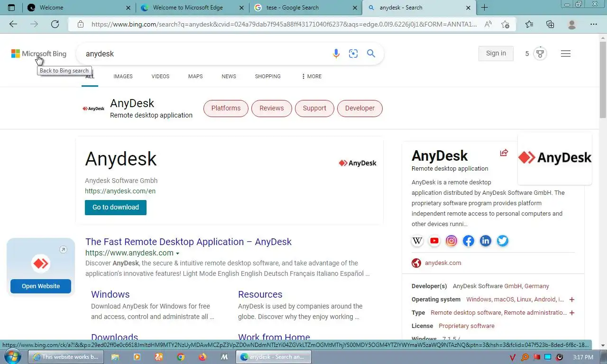Screen dimensions: 607x364
Task: Open the anydesk.com link in the knowledge panel
Action: coord(443,263)
